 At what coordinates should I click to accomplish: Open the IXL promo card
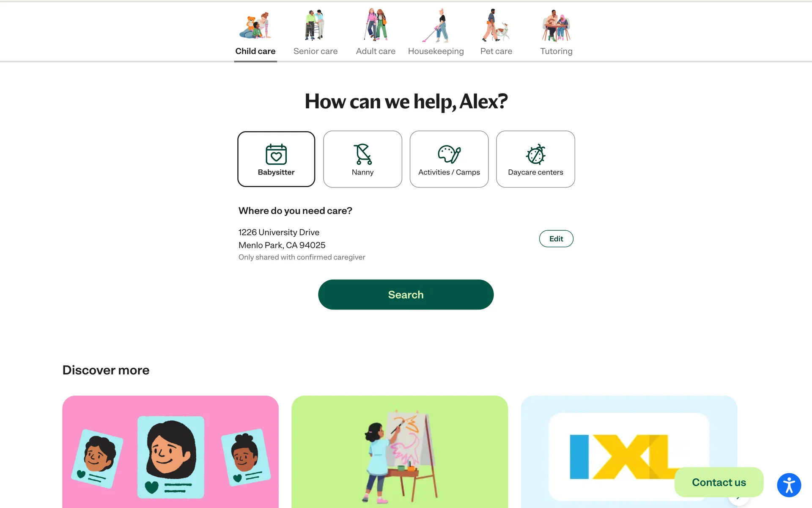[629, 452]
